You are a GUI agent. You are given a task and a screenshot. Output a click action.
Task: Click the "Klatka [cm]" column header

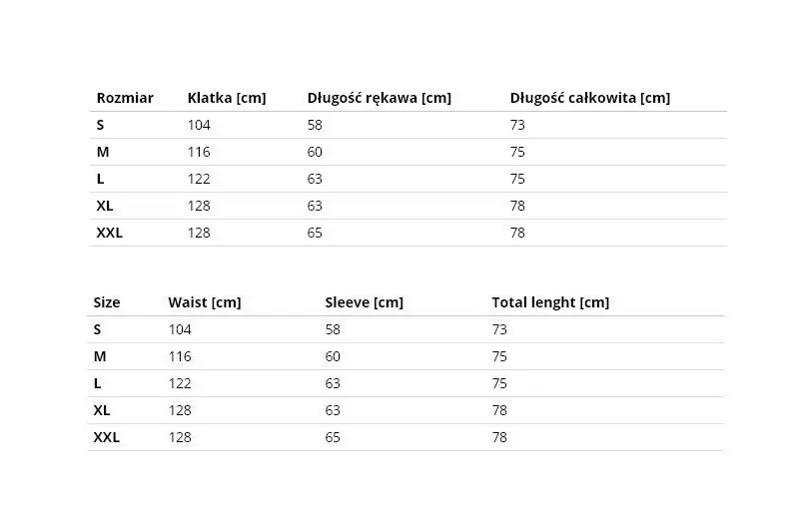(227, 98)
